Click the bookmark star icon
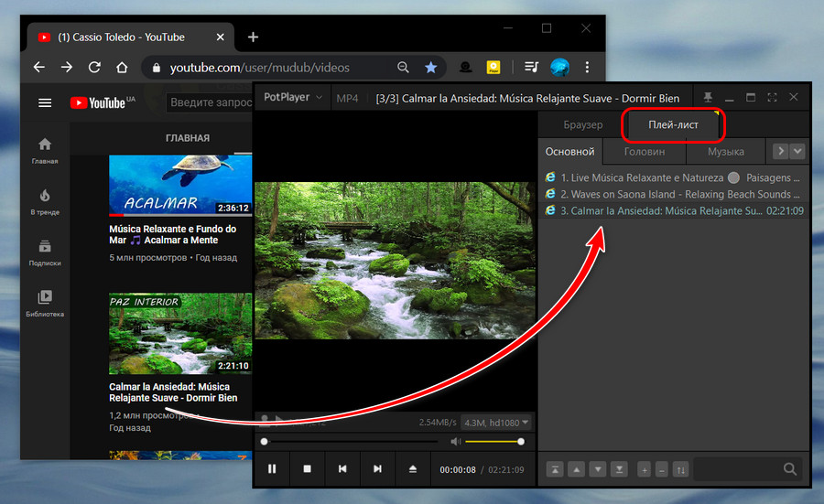 [431, 67]
